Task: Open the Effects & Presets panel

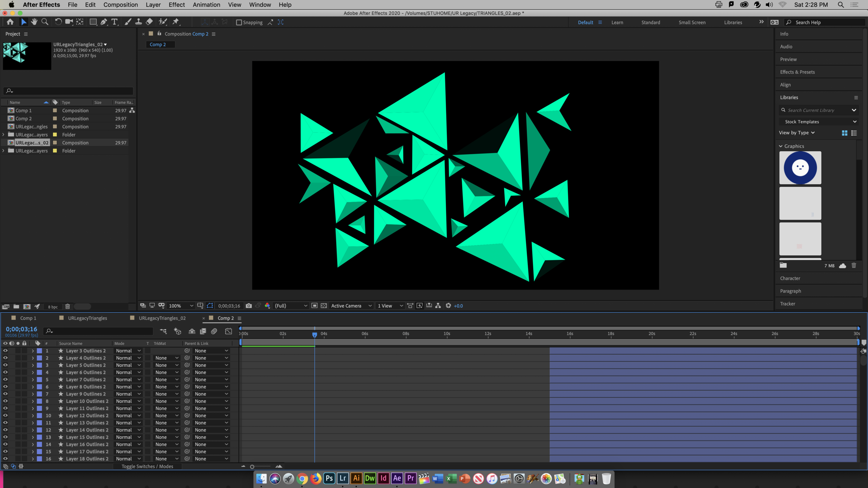Action: (797, 72)
